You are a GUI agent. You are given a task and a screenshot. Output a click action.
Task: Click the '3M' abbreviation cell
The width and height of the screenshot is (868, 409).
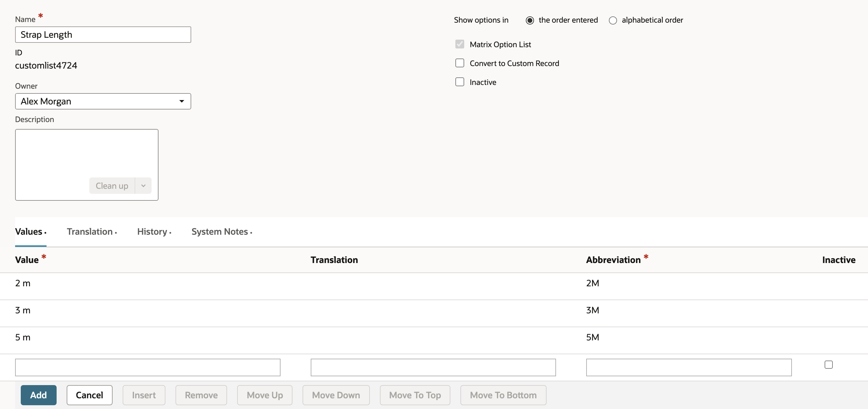[593, 310]
